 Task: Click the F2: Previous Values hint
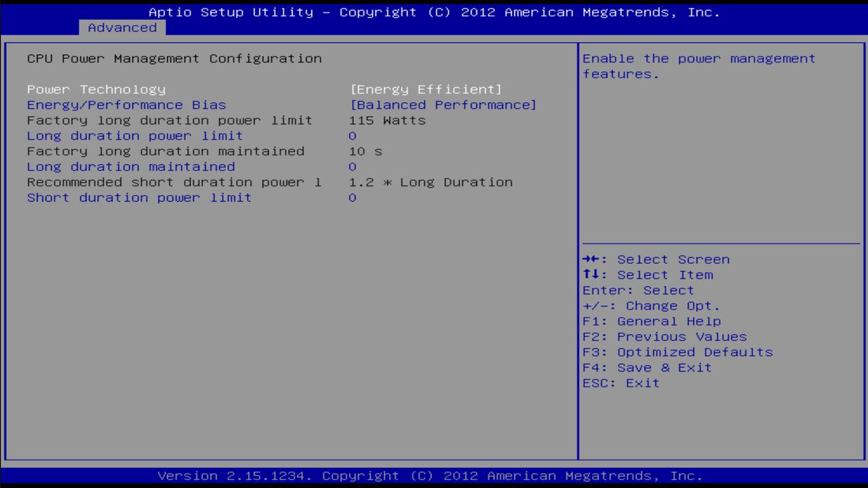click(665, 337)
